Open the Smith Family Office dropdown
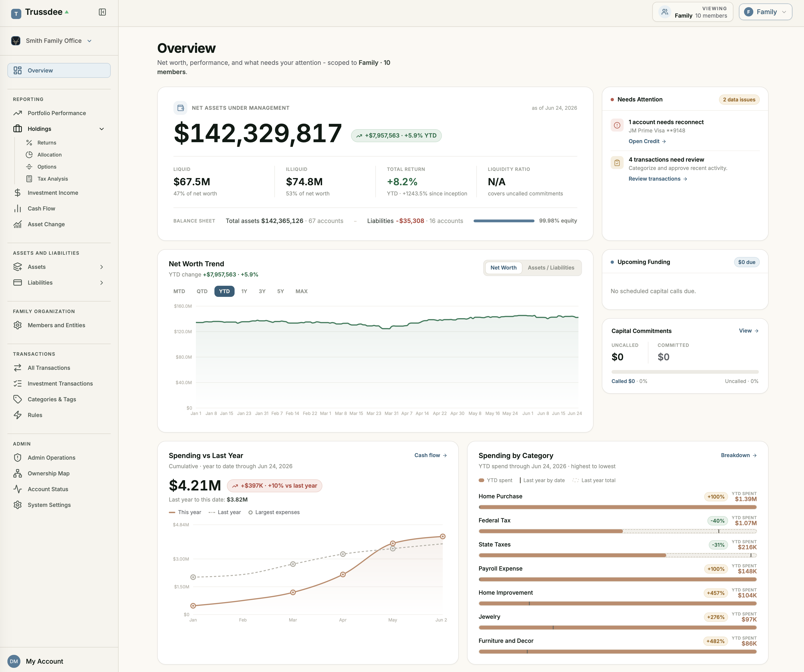The height and width of the screenshot is (672, 804). (52, 41)
